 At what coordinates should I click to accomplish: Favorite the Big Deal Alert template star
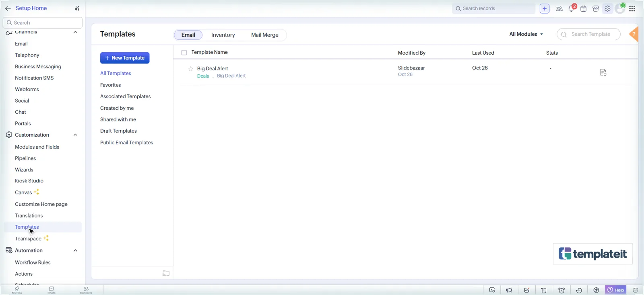tap(191, 69)
